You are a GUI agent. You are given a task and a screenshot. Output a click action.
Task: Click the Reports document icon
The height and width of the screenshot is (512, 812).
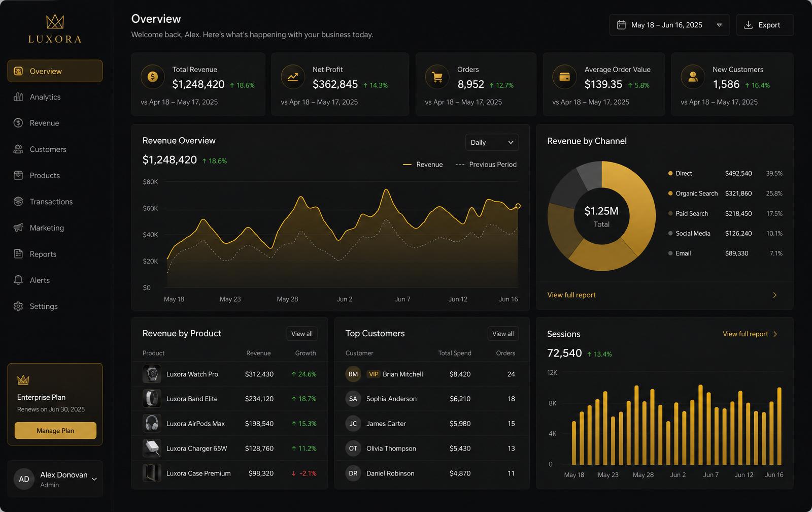18,254
